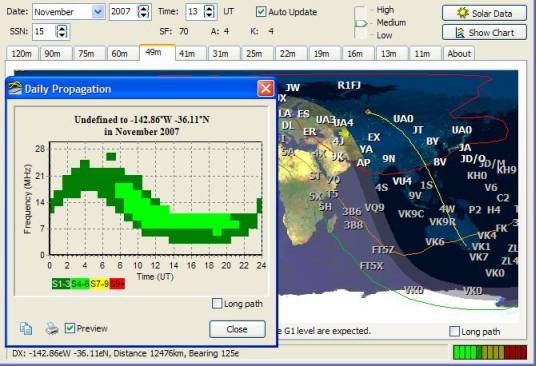Click the printer icon in dialog
The height and width of the screenshot is (366, 536).
point(52,328)
